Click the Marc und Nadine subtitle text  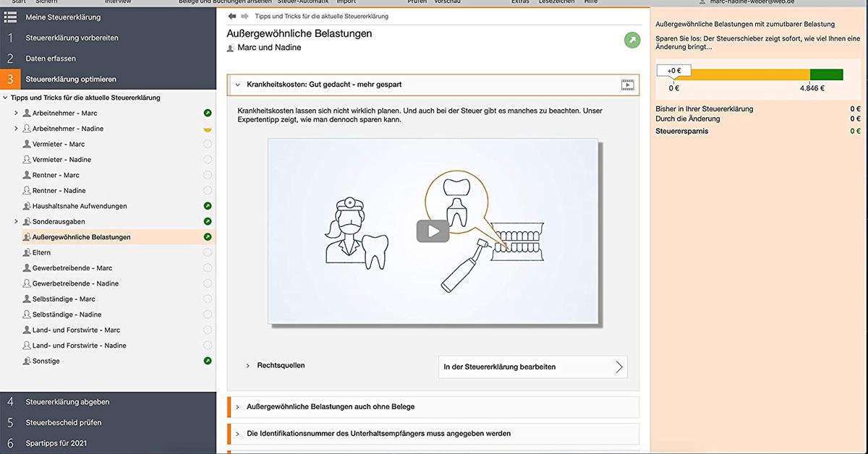tap(269, 48)
